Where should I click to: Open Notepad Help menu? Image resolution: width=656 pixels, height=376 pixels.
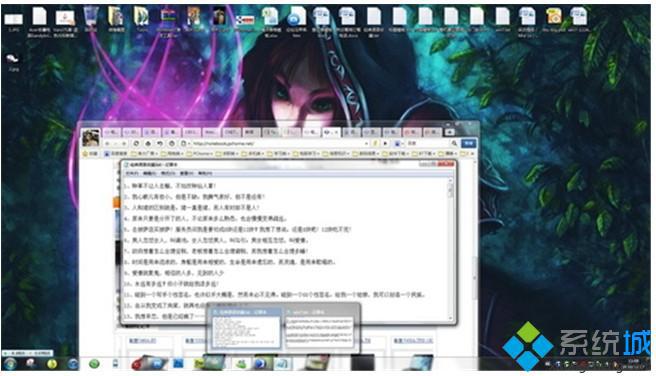click(x=205, y=173)
